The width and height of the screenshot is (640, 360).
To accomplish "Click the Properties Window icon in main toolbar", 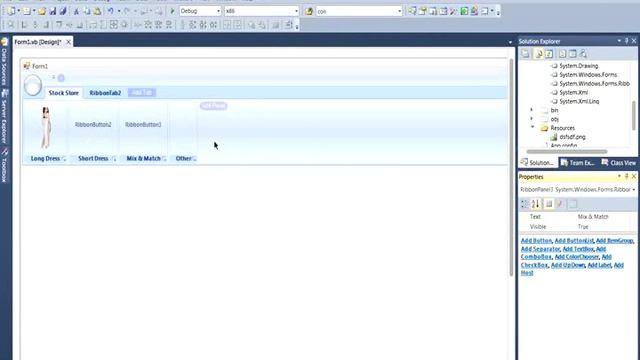I will click(x=422, y=11).
